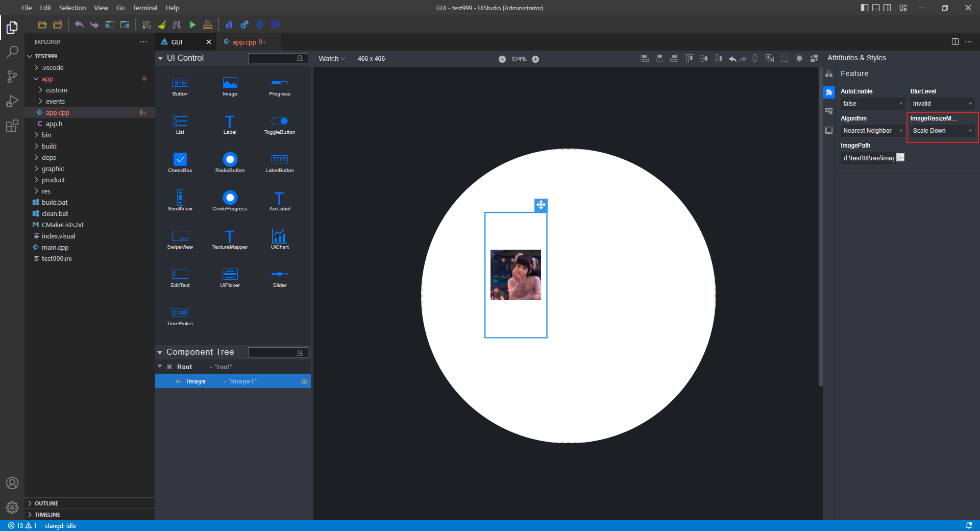Open the Watch device selector

point(332,59)
